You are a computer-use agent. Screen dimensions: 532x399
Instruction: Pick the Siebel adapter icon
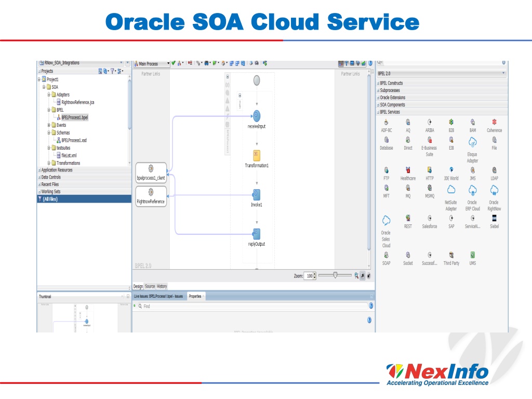click(x=495, y=218)
